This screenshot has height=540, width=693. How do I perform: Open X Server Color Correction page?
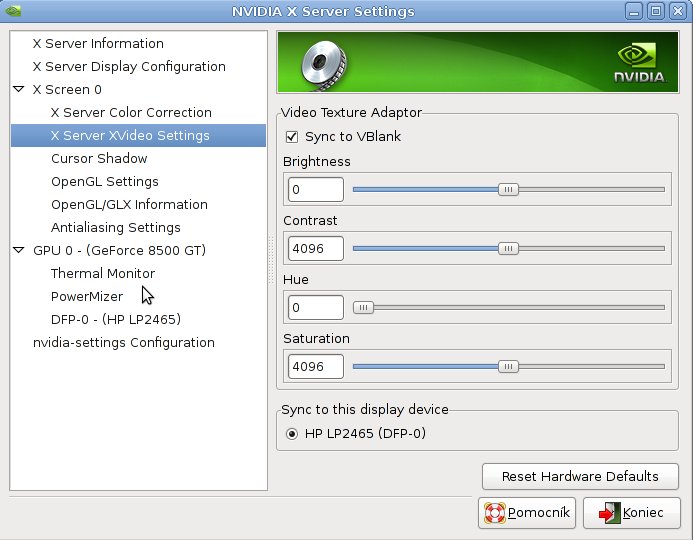(131, 112)
